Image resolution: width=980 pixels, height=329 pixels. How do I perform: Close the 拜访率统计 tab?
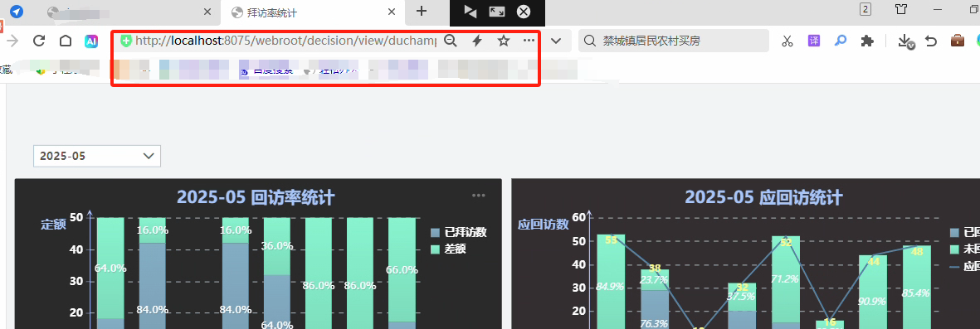coord(392,12)
